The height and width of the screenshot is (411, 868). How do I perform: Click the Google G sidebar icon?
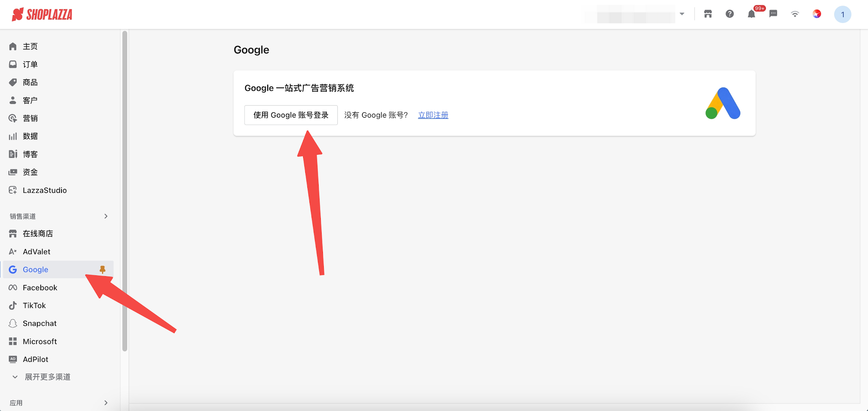click(13, 269)
